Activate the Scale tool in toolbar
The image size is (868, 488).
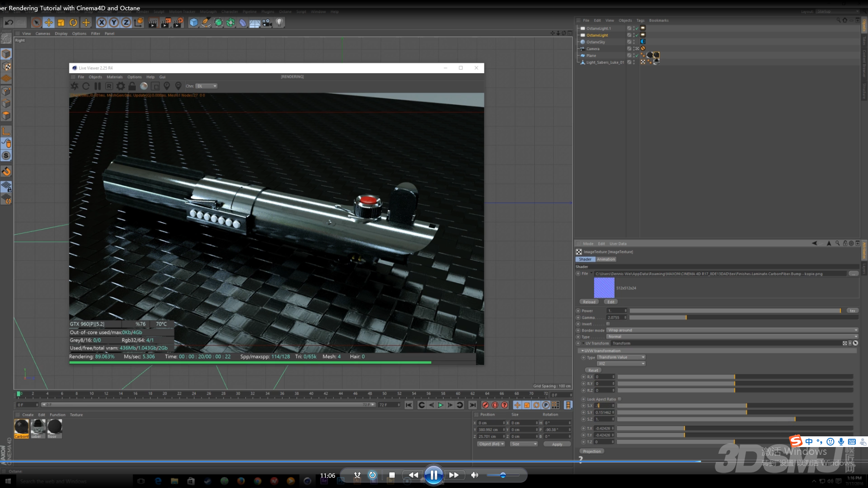click(x=61, y=22)
